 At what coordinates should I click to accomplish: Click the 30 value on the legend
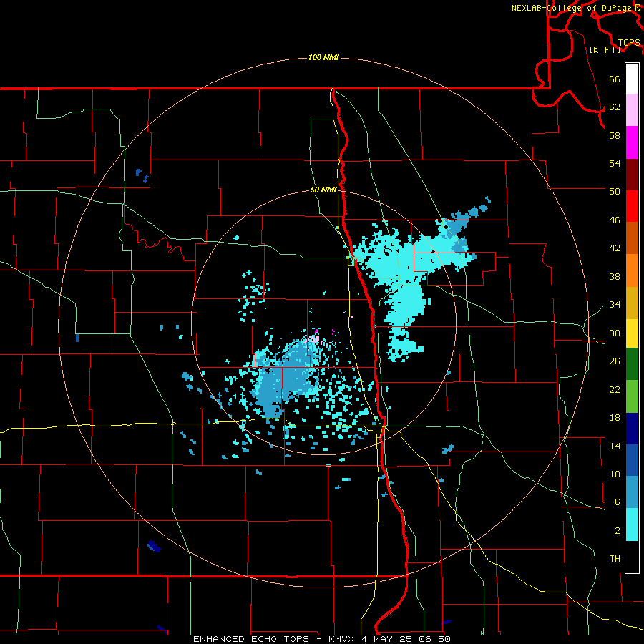click(615, 333)
